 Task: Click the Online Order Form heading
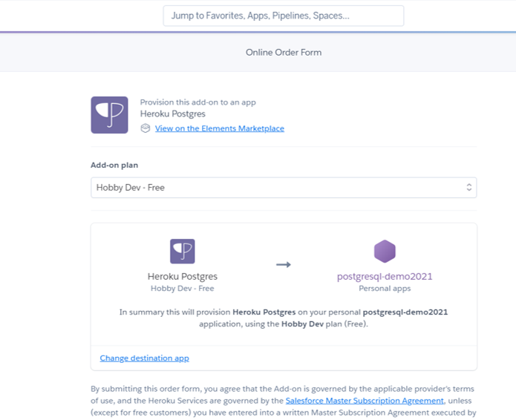pyautogui.click(x=284, y=52)
